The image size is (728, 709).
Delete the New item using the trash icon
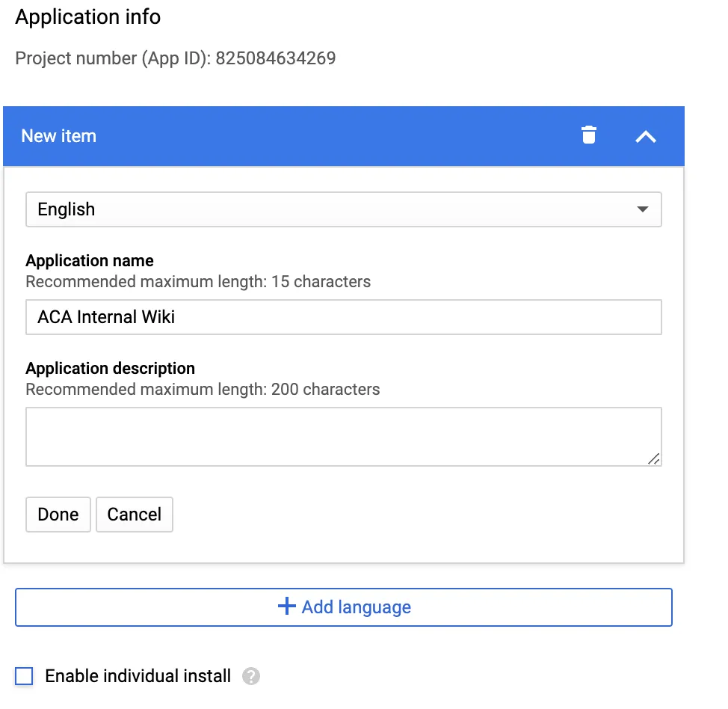point(589,135)
